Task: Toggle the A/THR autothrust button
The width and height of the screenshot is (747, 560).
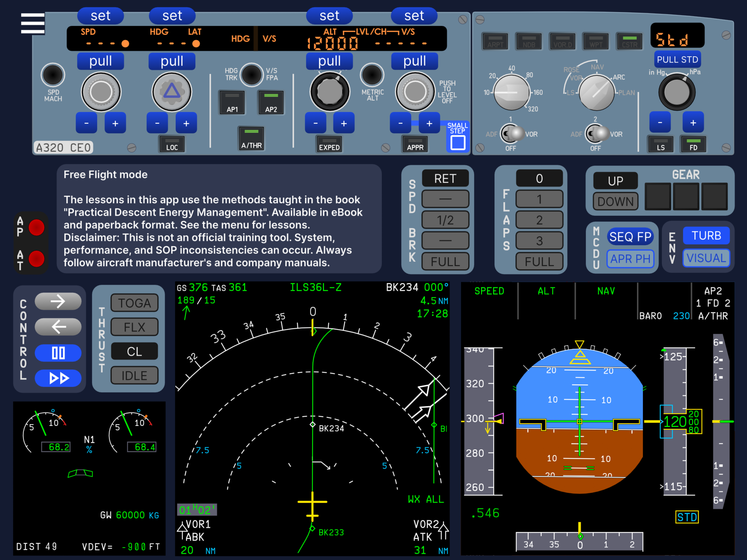Action: coord(251,138)
